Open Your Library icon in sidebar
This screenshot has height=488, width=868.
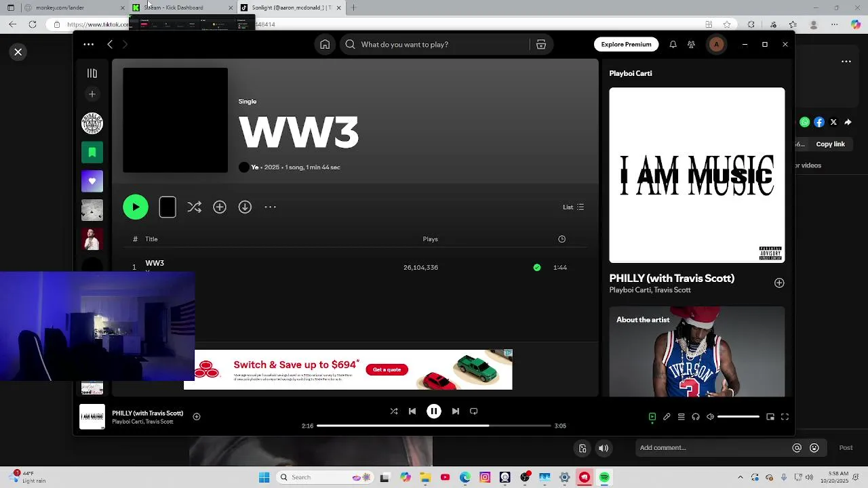pos(92,73)
